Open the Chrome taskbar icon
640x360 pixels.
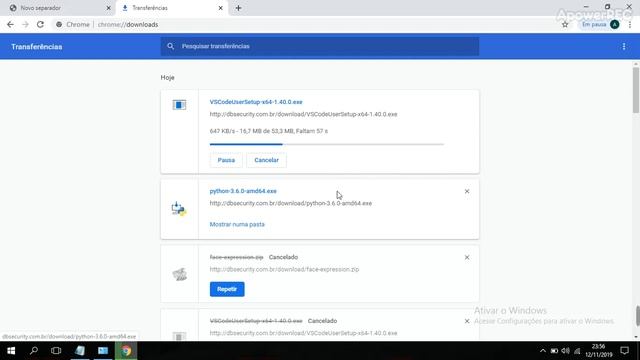pos(126,351)
